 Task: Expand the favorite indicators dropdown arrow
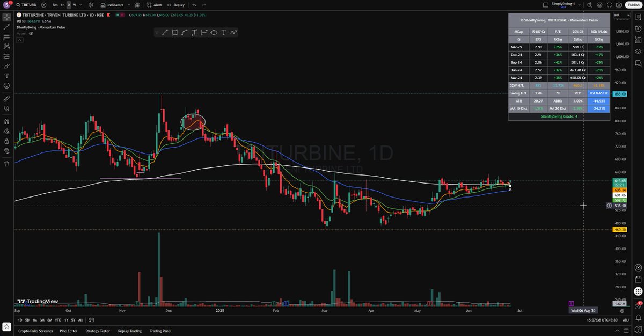coord(128,5)
